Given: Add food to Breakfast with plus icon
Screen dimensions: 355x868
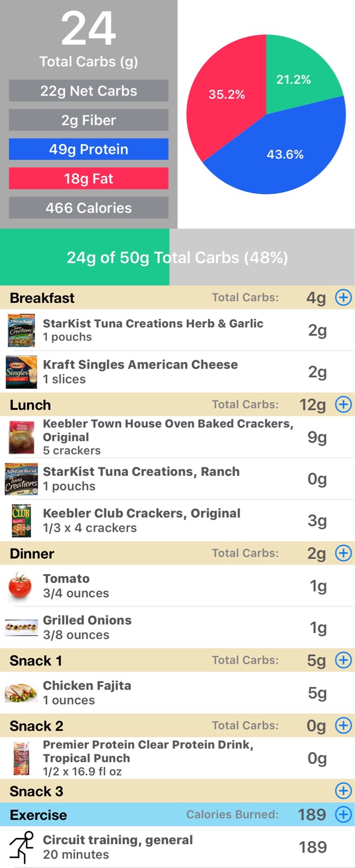Looking at the screenshot, I should point(343,297).
